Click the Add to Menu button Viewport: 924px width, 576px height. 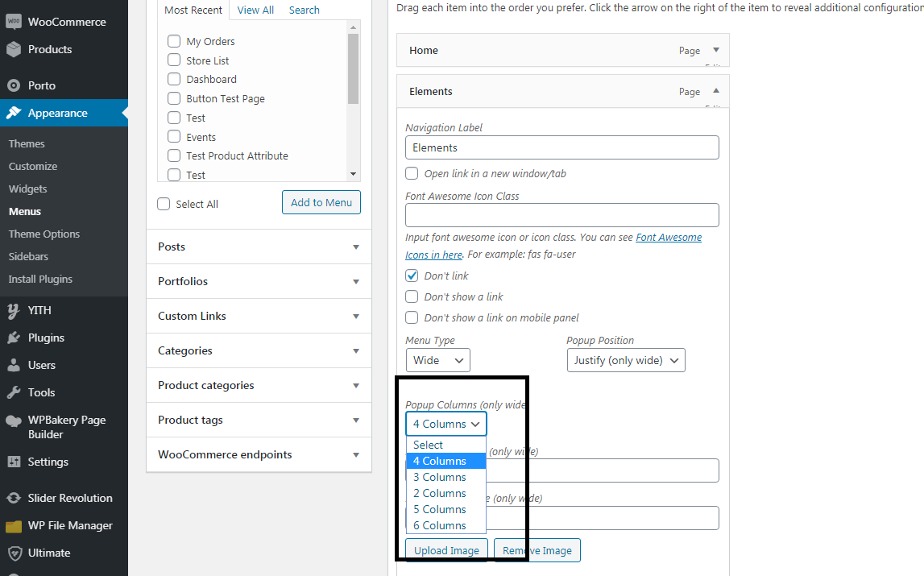(321, 202)
